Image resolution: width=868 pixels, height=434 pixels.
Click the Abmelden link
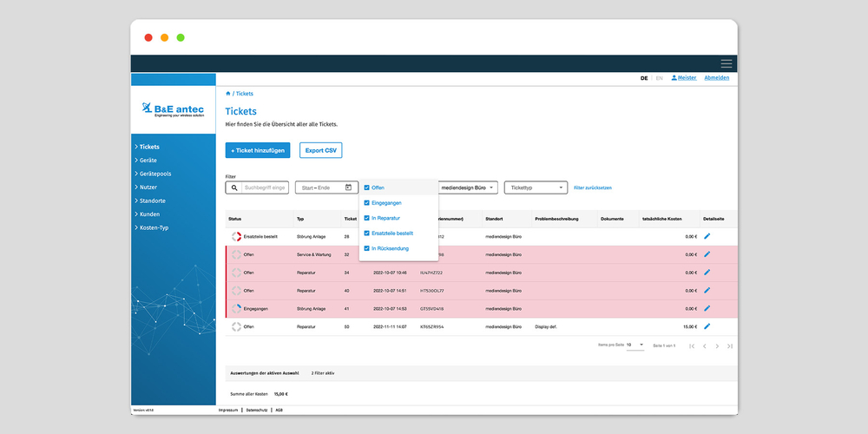pos(717,78)
